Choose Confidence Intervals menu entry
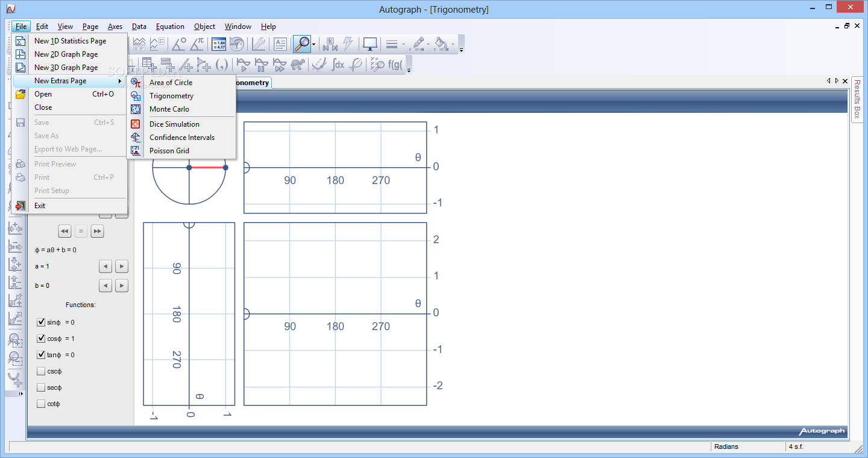The height and width of the screenshot is (458, 868). point(181,138)
